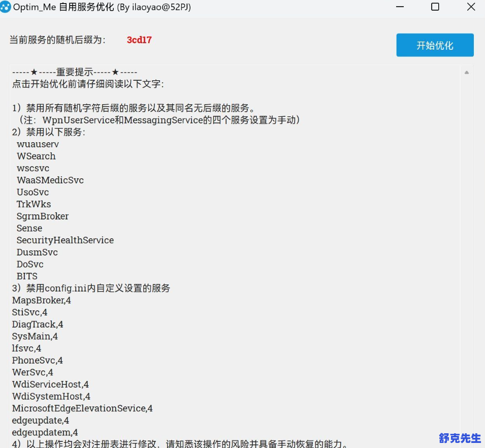Click the 当前服务的随机后缀为 label
Image resolution: width=485 pixels, height=448 pixels.
click(57, 40)
